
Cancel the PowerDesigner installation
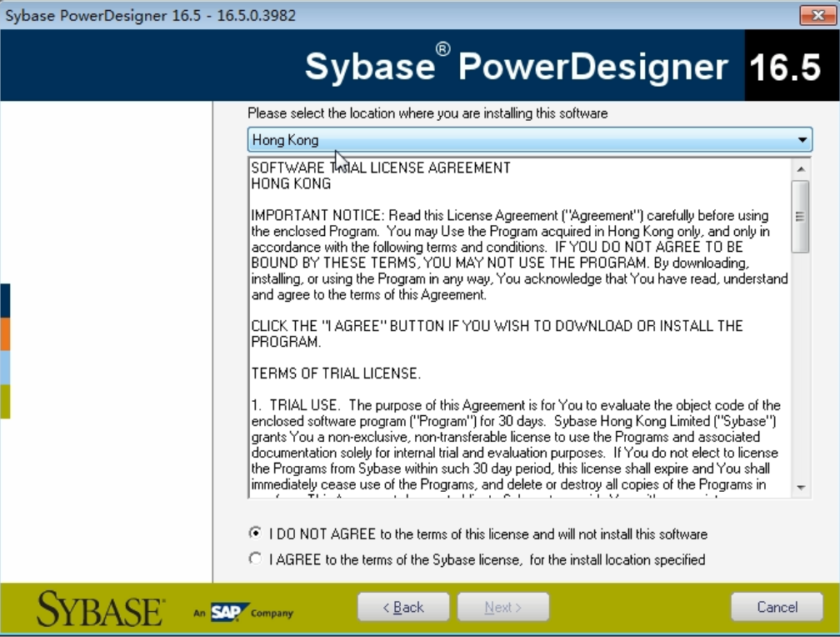tap(777, 607)
